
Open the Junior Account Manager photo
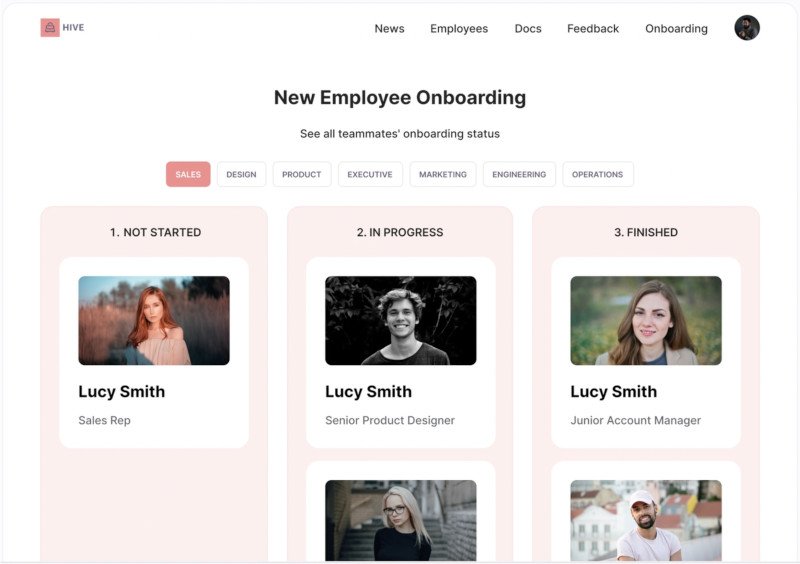(x=646, y=321)
